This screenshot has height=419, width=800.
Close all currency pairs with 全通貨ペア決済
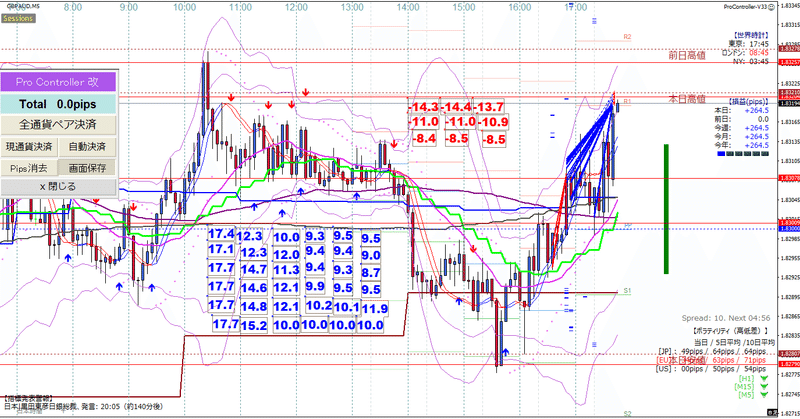click(58, 125)
